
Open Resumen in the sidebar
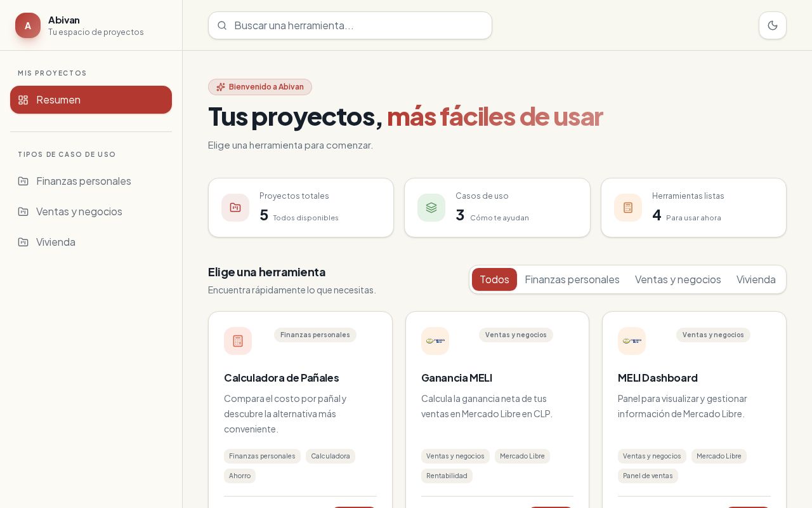click(x=91, y=100)
